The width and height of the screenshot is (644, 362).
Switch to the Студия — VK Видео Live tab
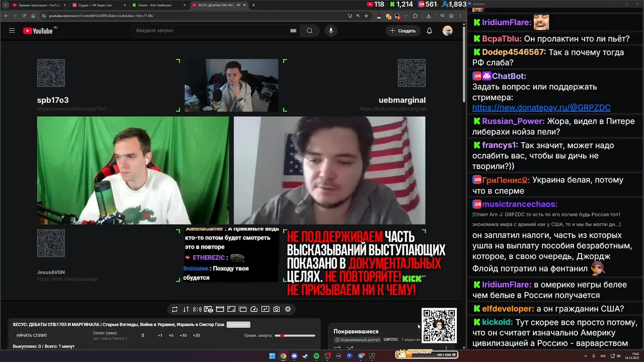click(x=99, y=5)
